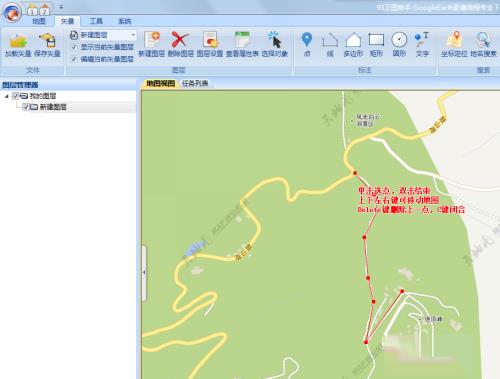Toggle 编辑当前矢量图层 checkbox
Screen dimensions: 500x379
[74, 59]
